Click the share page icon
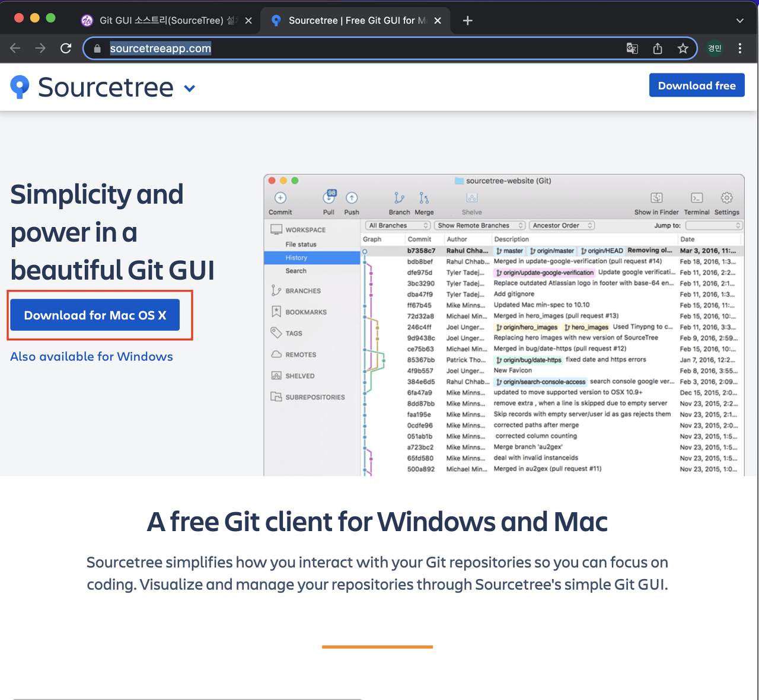The height and width of the screenshot is (700, 759). (658, 49)
